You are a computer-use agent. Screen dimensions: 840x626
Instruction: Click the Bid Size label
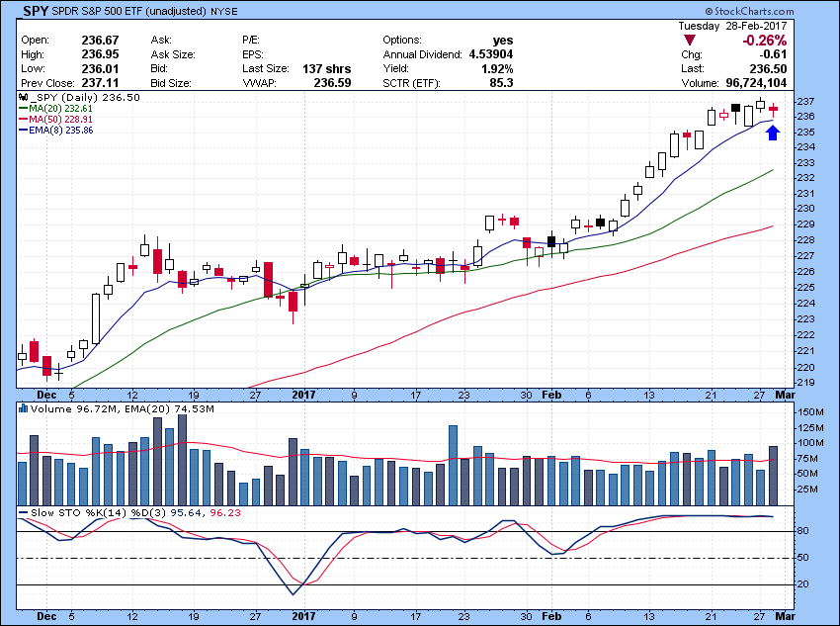click(170, 83)
